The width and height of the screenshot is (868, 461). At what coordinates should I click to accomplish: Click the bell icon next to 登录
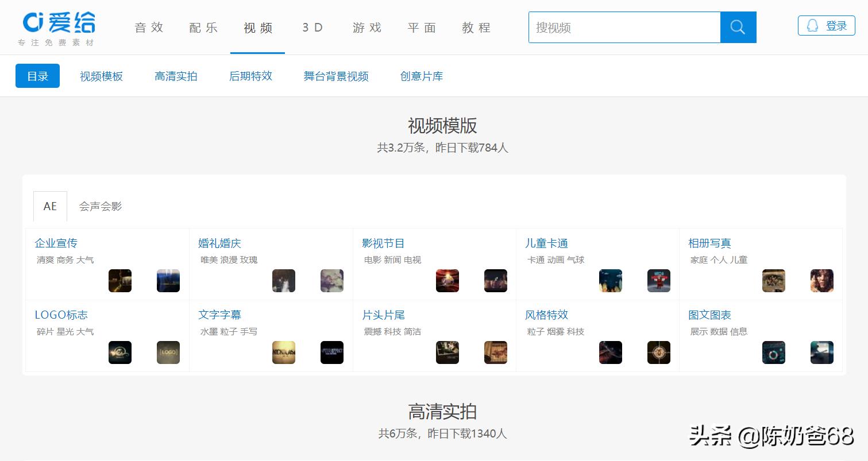click(x=813, y=25)
